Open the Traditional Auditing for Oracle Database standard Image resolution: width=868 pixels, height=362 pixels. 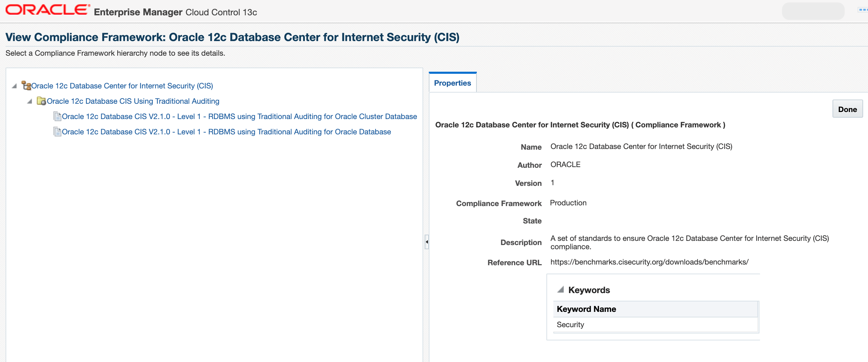(x=226, y=132)
